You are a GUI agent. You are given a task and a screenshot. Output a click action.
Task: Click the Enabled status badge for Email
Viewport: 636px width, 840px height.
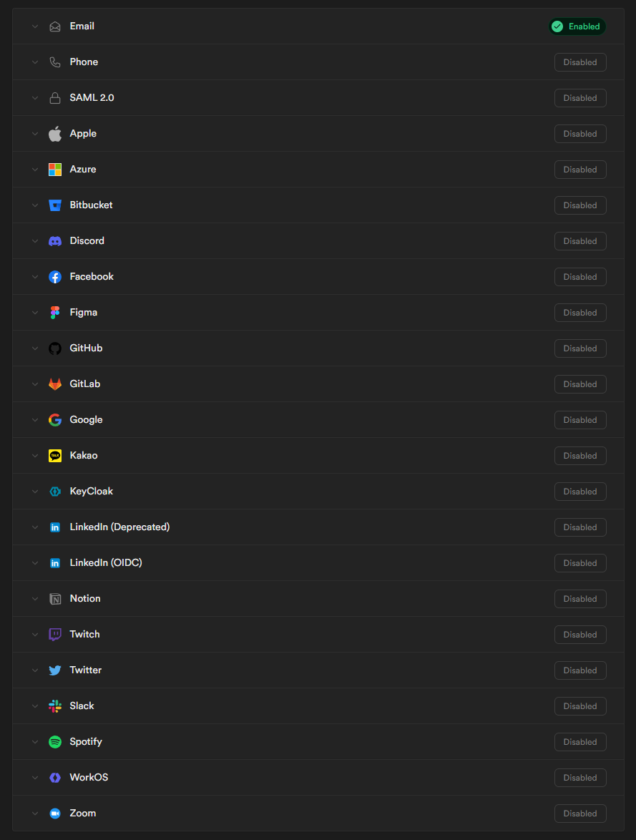point(577,26)
